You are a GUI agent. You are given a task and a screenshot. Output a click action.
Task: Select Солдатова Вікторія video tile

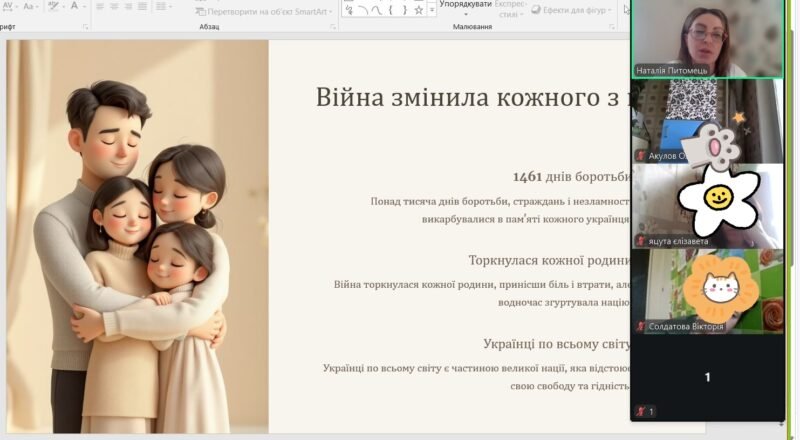click(x=708, y=290)
